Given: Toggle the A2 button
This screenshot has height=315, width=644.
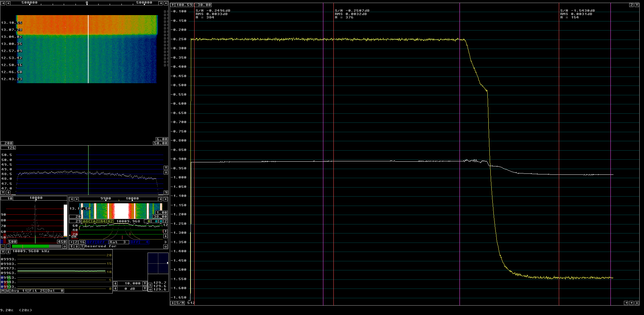Looking at the screenshot, I should [x=96, y=221].
